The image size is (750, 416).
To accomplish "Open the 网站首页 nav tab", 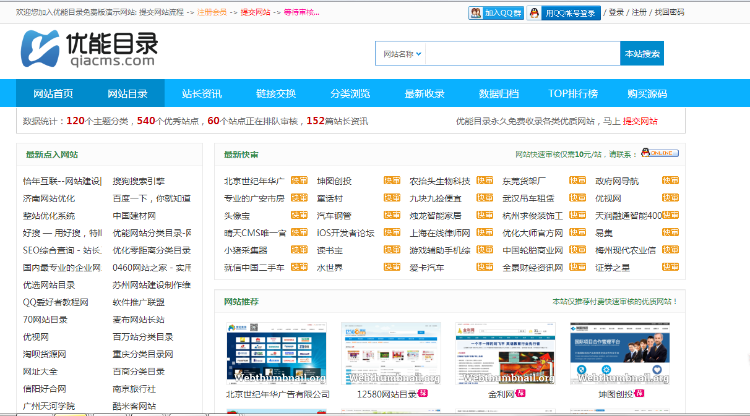I will [53, 94].
